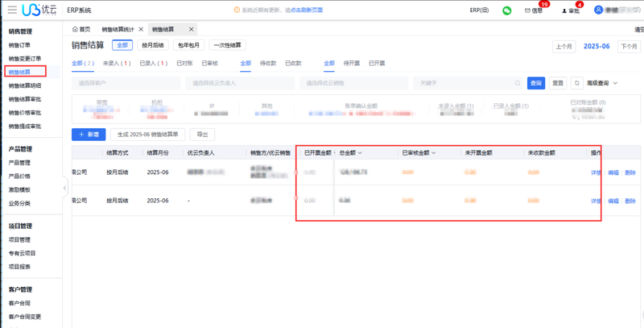This screenshot has height=328, width=644.
Task: Click the user avatar icon
Action: point(598,10)
